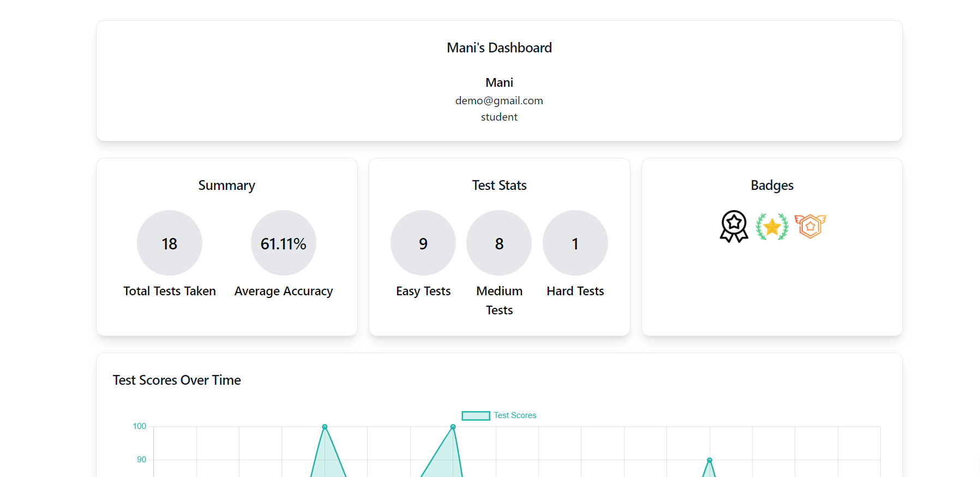
Task: Click the Average Accuracy label
Action: coord(284,291)
